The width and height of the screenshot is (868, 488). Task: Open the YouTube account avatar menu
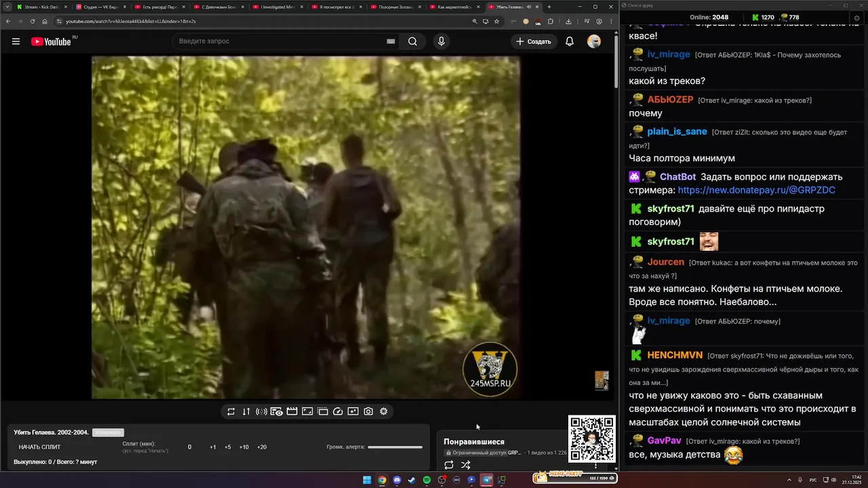coord(594,41)
